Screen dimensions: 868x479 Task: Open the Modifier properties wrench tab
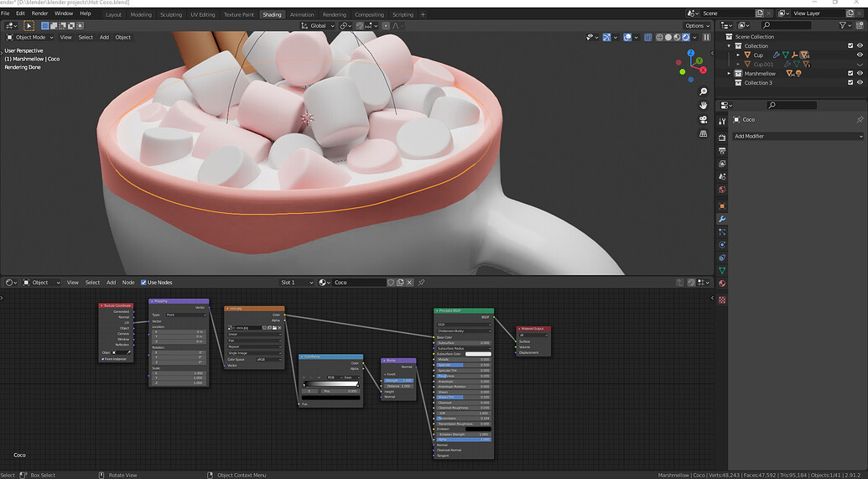coord(722,219)
